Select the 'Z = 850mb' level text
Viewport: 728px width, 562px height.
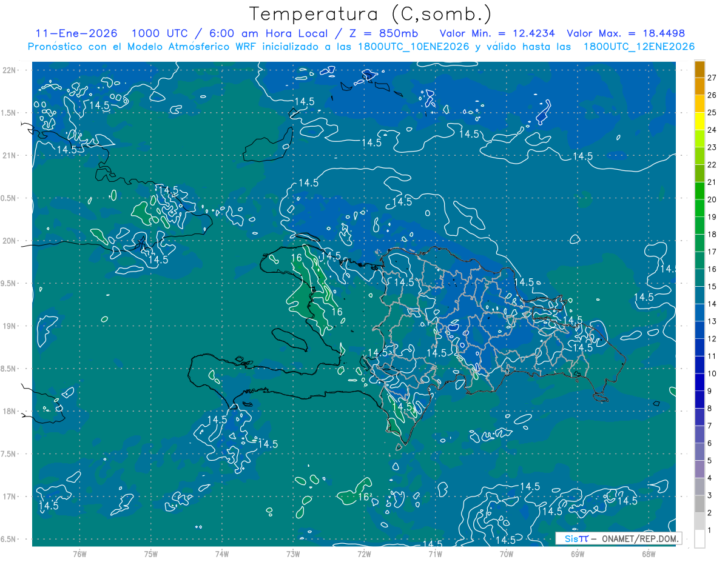(383, 33)
